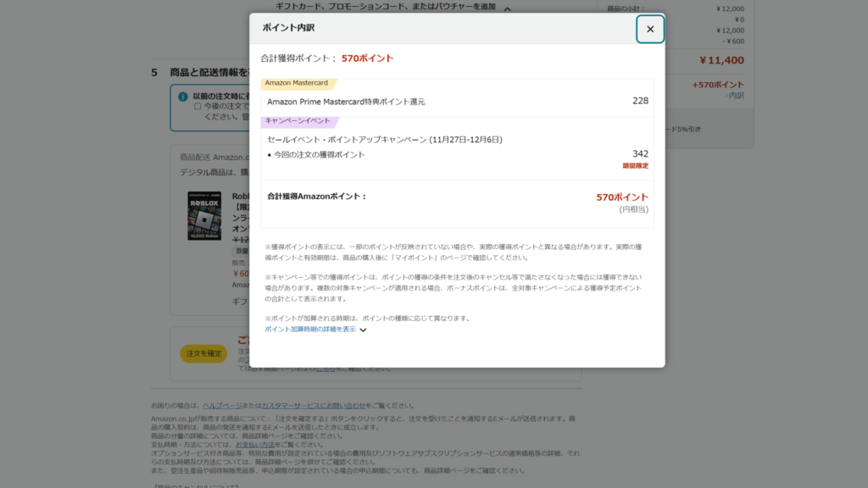Click the ポイント内訳 dialog title

tap(288, 28)
